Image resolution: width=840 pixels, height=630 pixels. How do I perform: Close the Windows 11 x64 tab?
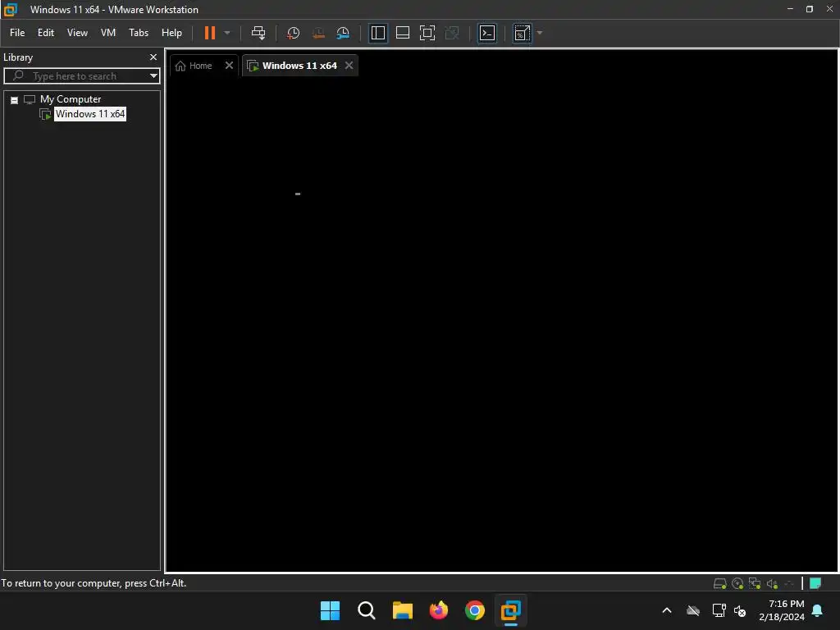coord(349,66)
